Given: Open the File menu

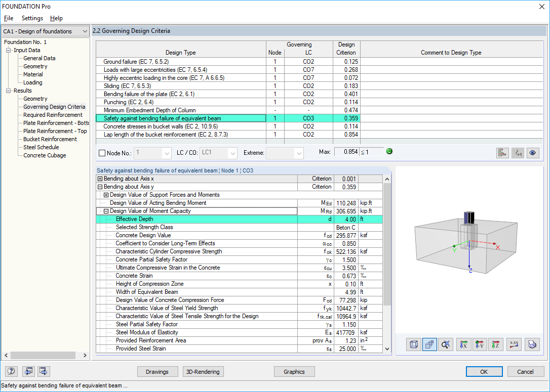Looking at the screenshot, I should point(8,18).
